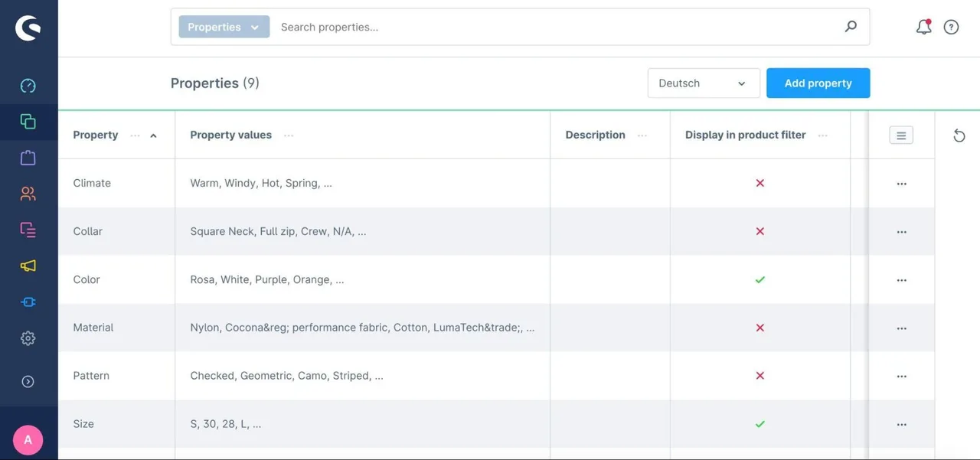Open the Collar property link
Screen dimensions: 980x460
point(87,231)
